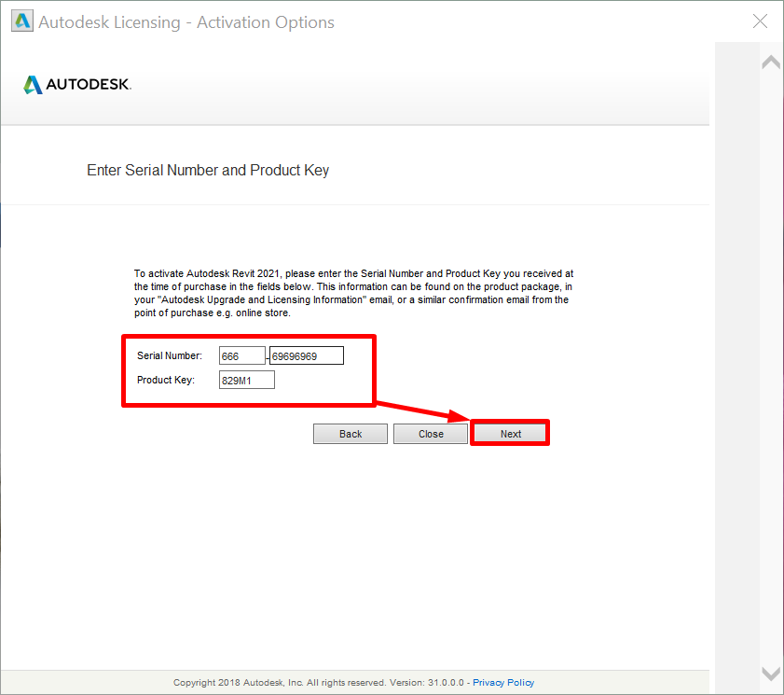Click the Product Key label
This screenshot has height=695, width=784.
(166, 380)
